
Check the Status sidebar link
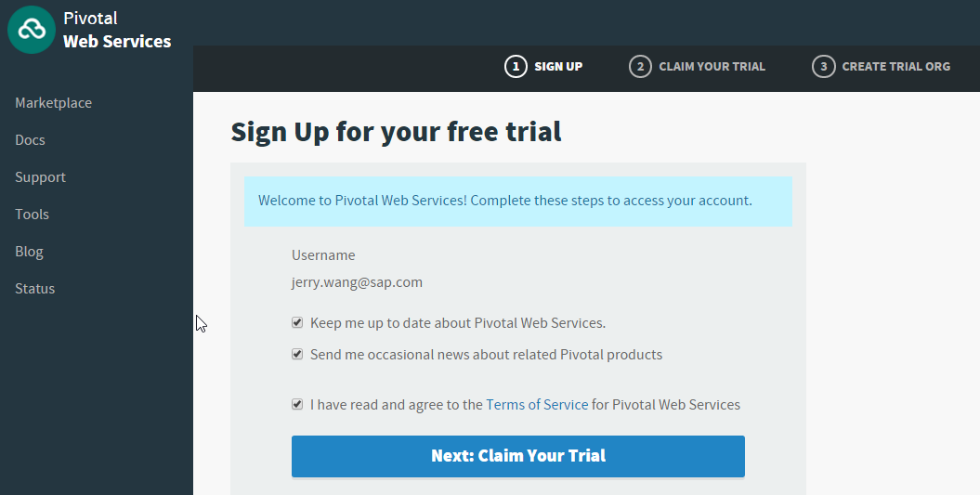[x=35, y=289]
